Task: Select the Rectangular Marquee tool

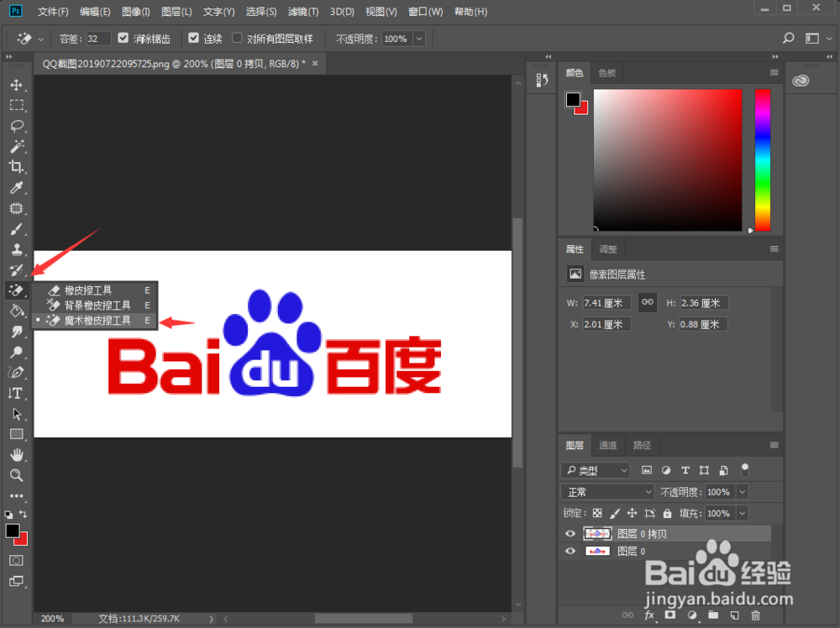Action: point(17,106)
